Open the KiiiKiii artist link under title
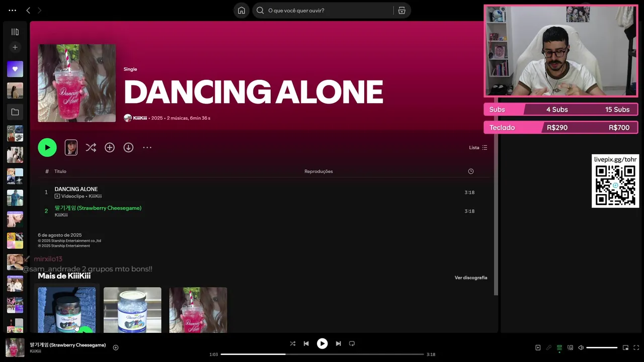This screenshot has height=362, width=644. [140, 118]
